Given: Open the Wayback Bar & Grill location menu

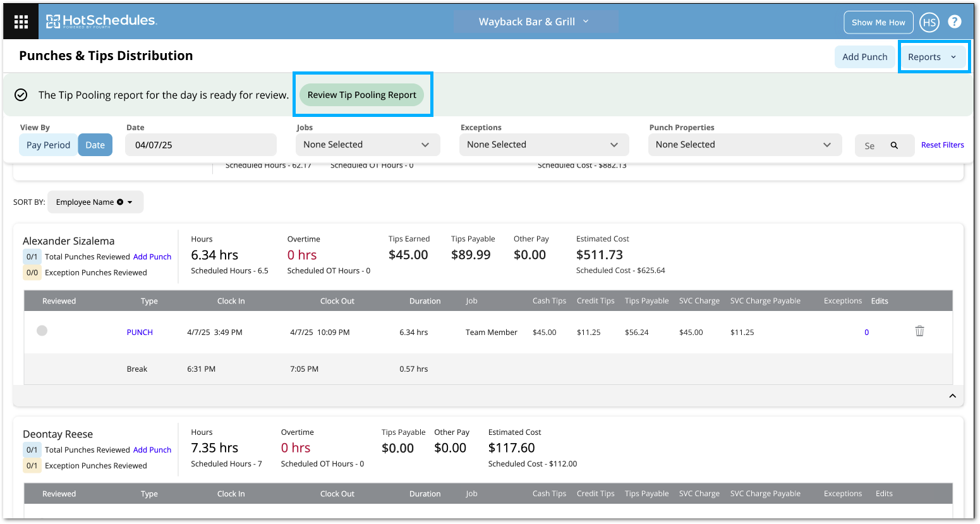Looking at the screenshot, I should click(535, 21).
